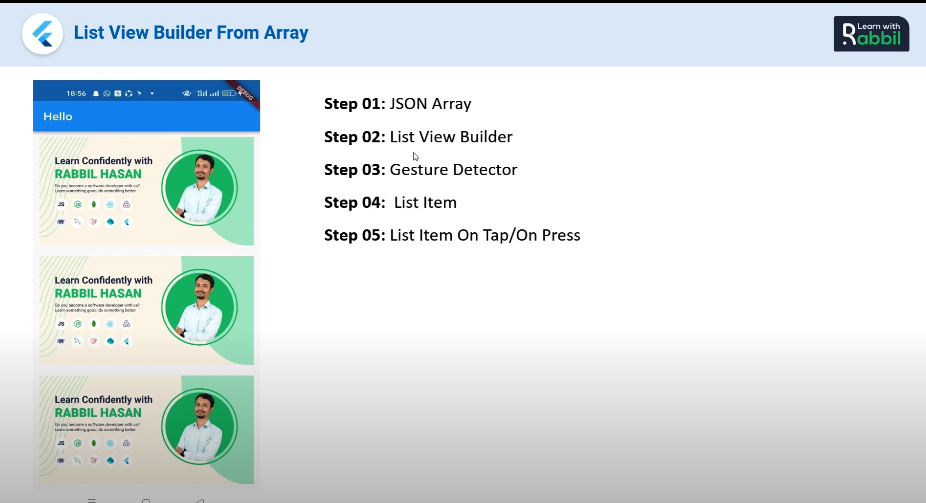Screen dimensions: 926x503
Task: Click the Step 03: Gesture Detector line
Action: [420, 169]
